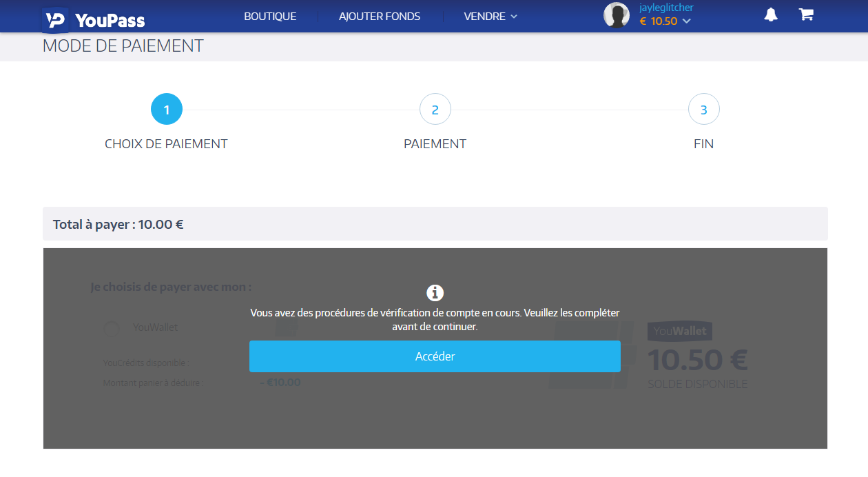Click the jayleglitcher username link
The width and height of the screenshot is (868, 477).
pyautogui.click(x=666, y=8)
